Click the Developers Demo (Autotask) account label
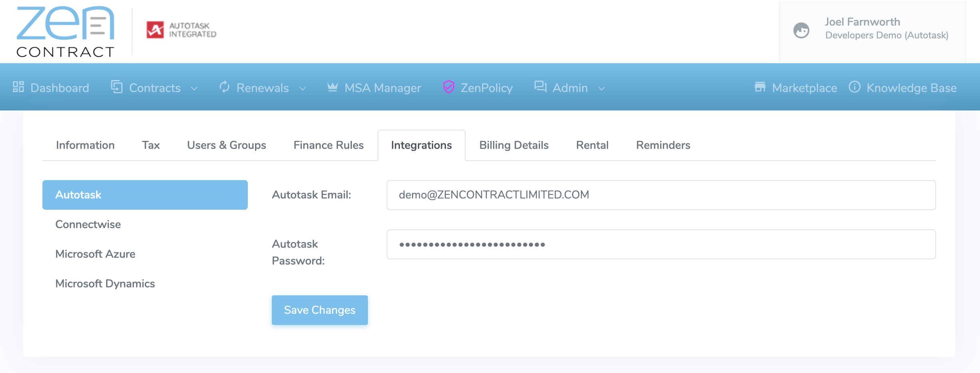The height and width of the screenshot is (373, 980). (x=887, y=35)
